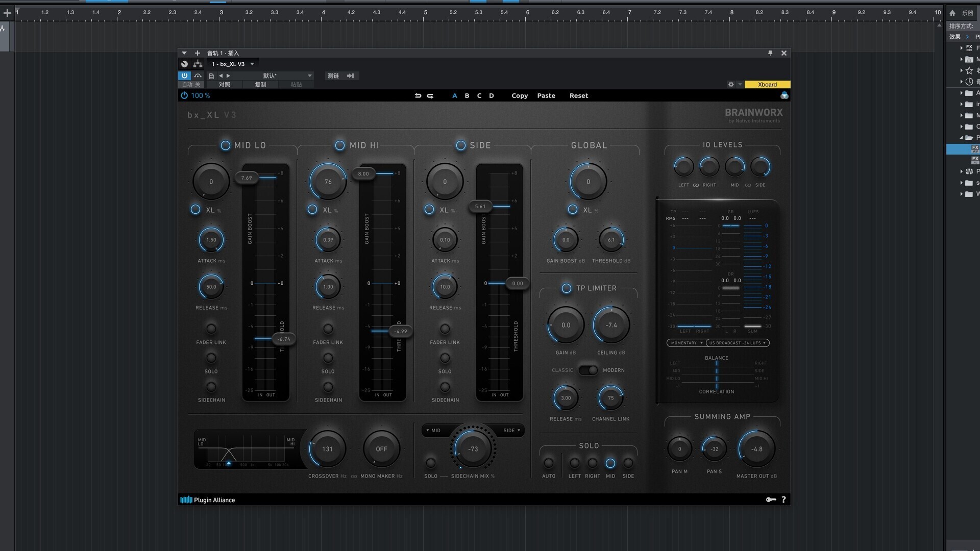Enable XL % for MID LO

click(x=195, y=209)
